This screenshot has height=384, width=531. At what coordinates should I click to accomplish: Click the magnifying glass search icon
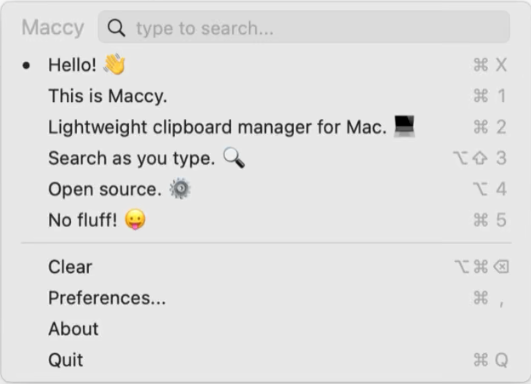click(x=116, y=28)
